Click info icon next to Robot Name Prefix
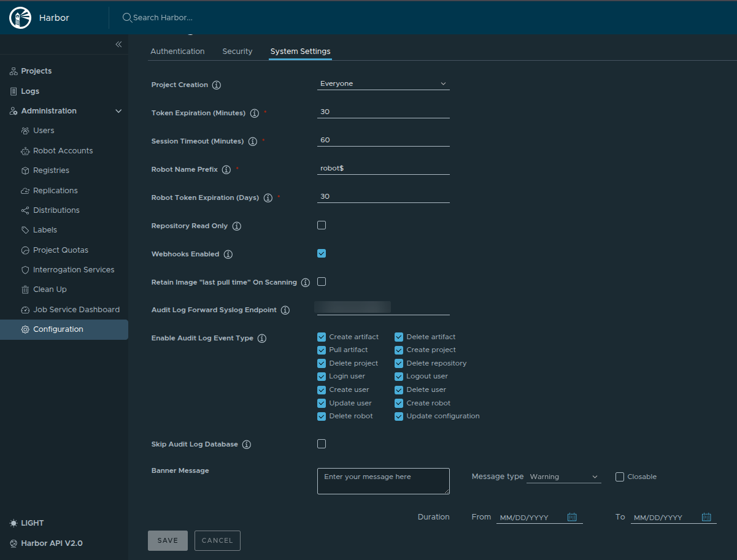Screen dimensions: 737x560 226,170
